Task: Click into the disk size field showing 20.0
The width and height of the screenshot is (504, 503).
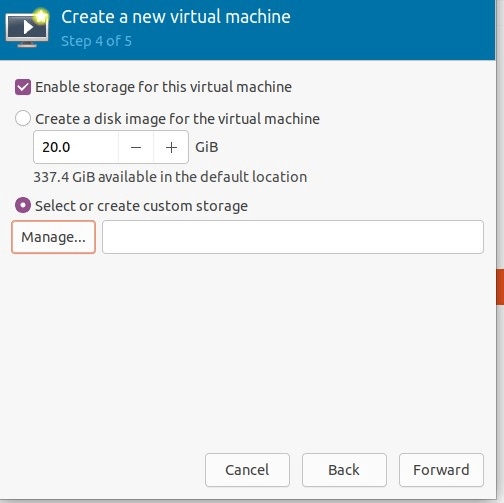Action: coord(76,147)
